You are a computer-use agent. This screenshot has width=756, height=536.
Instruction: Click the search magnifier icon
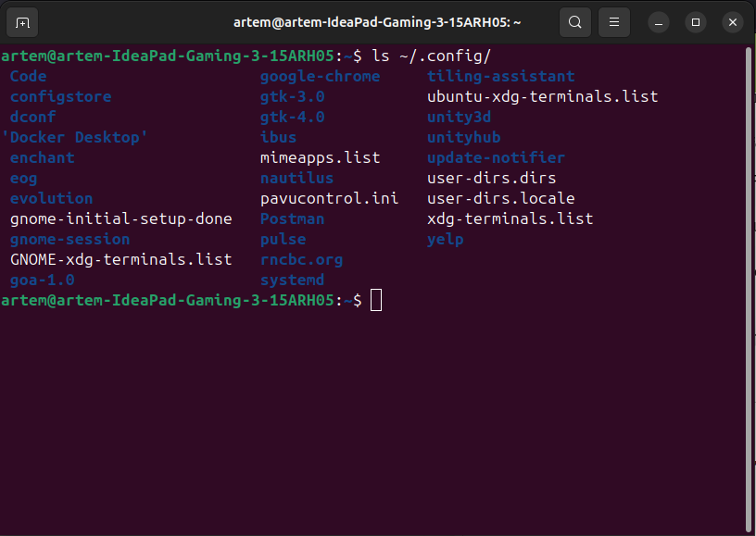tap(575, 21)
